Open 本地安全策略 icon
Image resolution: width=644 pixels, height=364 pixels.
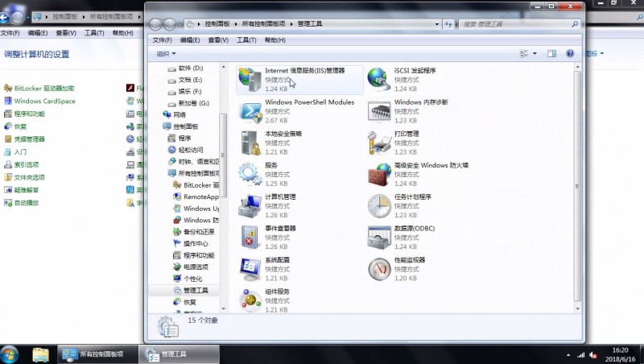click(250, 143)
